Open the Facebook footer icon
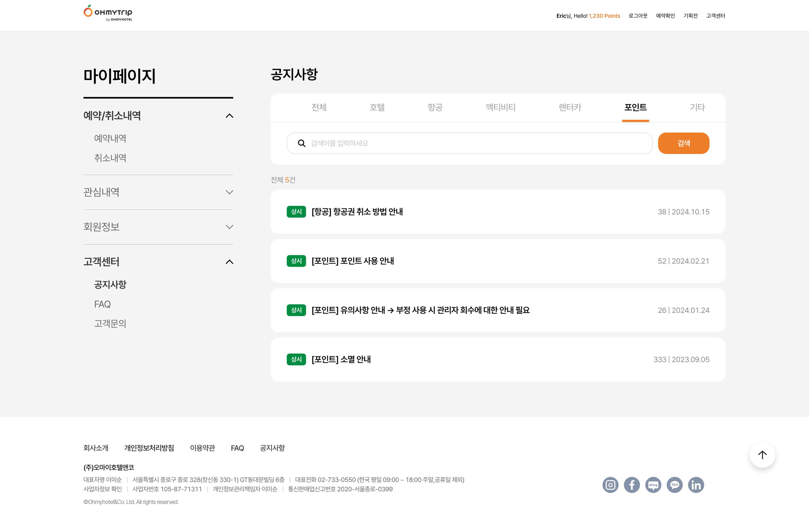Screen dimensions: 809x532 pyautogui.click(x=632, y=485)
